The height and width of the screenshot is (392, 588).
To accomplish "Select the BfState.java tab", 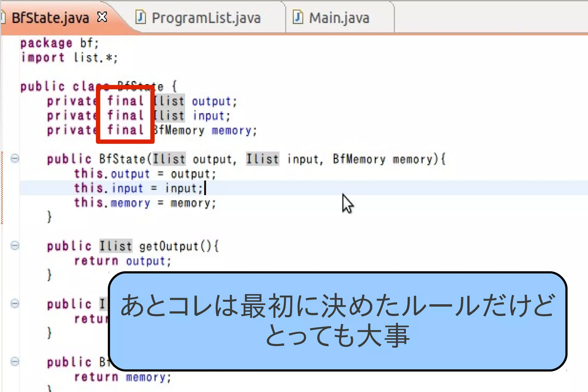I will click(x=50, y=18).
